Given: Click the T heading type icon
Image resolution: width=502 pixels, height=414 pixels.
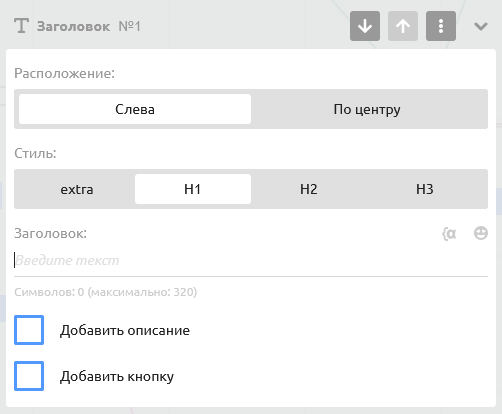Looking at the screenshot, I should pyautogui.click(x=21, y=26).
